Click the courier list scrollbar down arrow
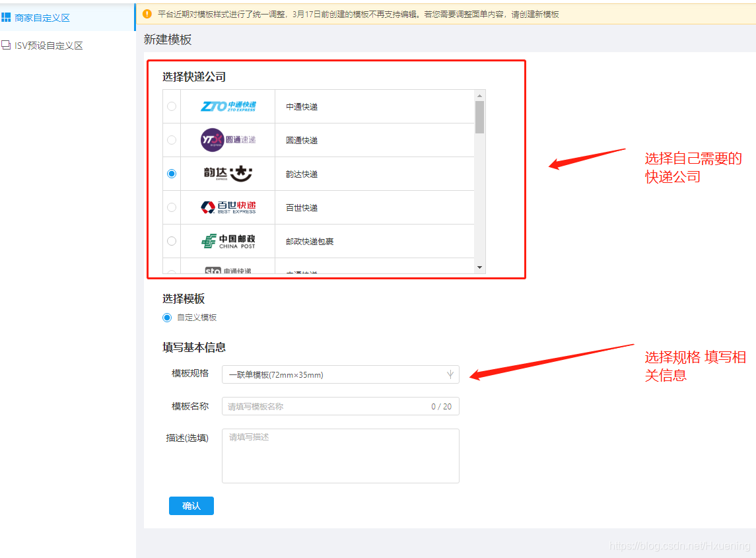Viewport: 756px width, 558px height. point(479,267)
